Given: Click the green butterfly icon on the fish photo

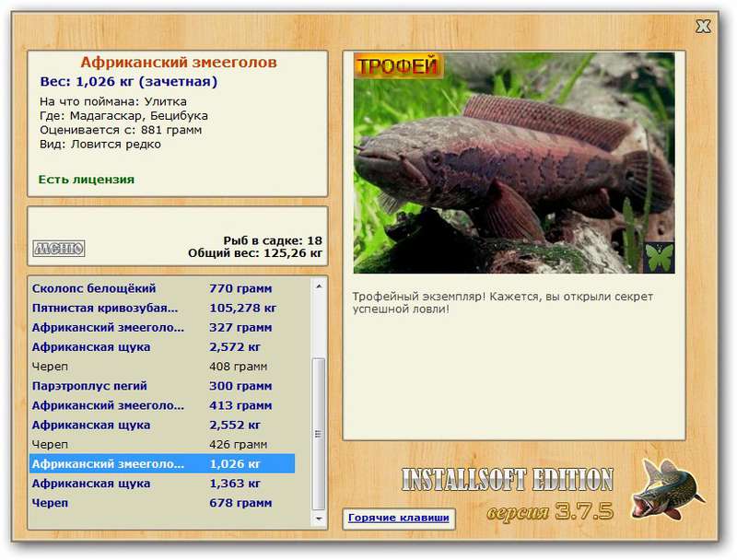Looking at the screenshot, I should coord(659,257).
